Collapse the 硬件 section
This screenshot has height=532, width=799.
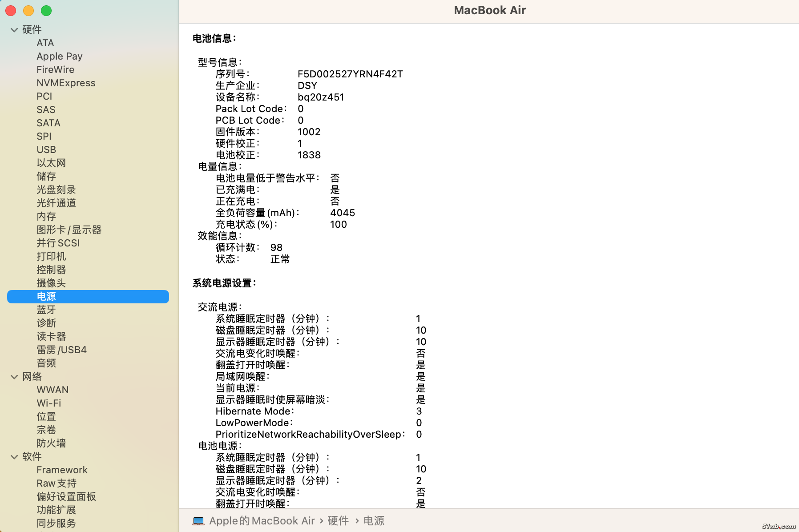click(x=14, y=29)
